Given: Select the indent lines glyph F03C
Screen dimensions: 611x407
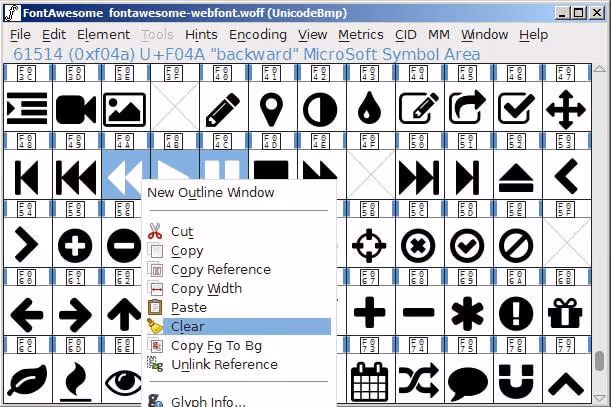Looking at the screenshot, I should coord(27,108).
